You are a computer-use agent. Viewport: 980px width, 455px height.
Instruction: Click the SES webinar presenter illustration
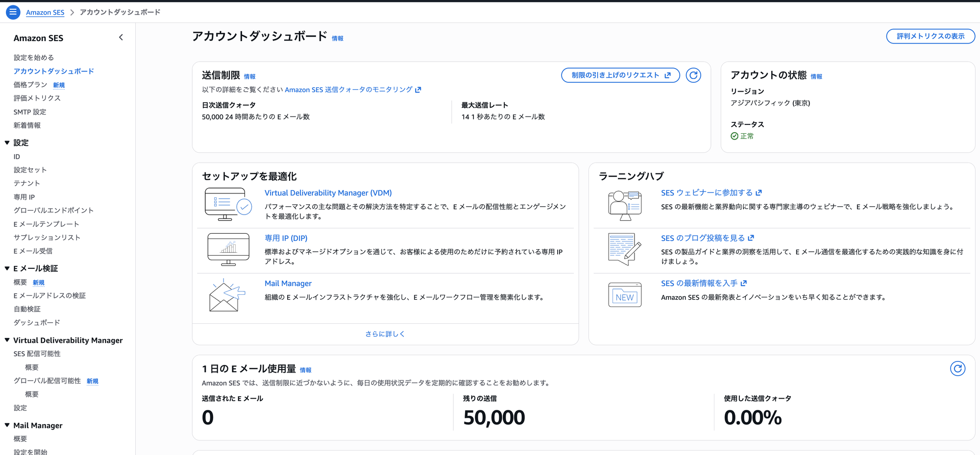coord(625,205)
